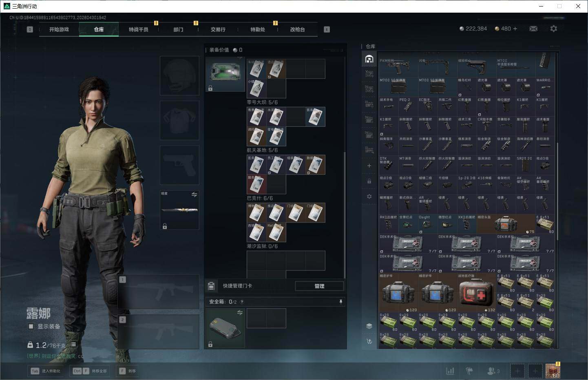Open the 特勤处 tab
This screenshot has width=588, height=380.
[x=258, y=29]
